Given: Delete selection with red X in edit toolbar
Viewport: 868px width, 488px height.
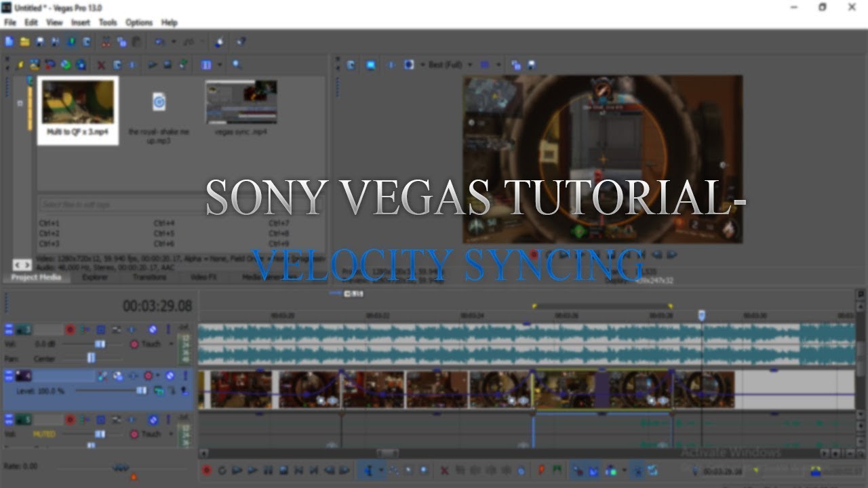Looking at the screenshot, I should coord(445,470).
